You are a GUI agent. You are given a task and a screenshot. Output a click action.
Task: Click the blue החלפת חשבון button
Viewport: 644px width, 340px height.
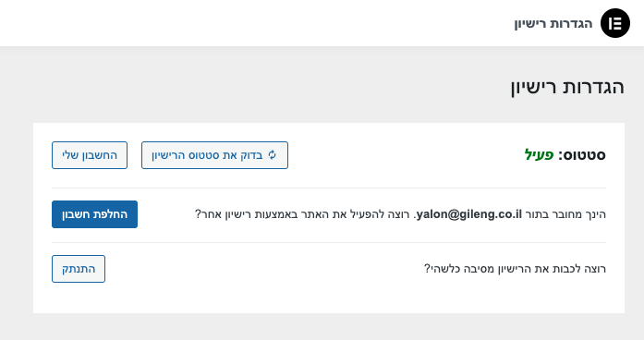pos(94,214)
